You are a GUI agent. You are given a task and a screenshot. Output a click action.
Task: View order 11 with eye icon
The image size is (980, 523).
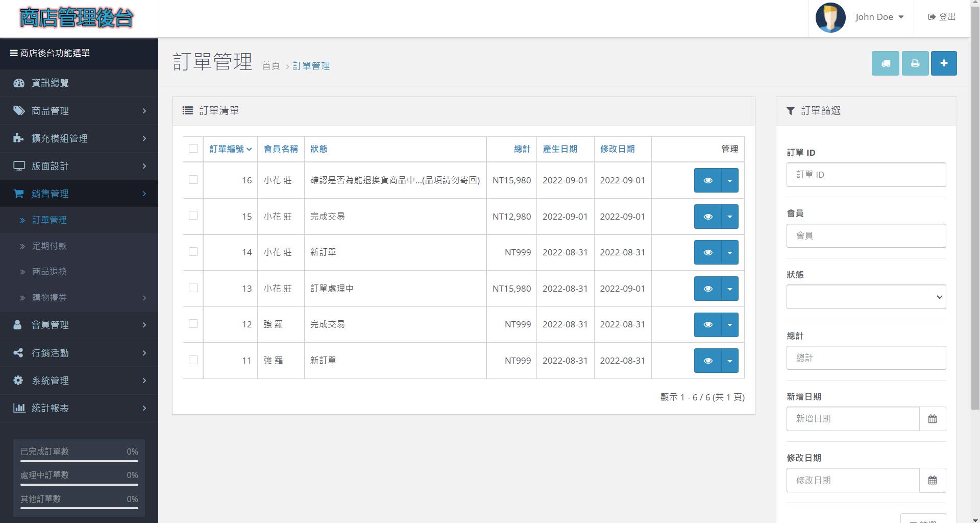[x=707, y=361]
